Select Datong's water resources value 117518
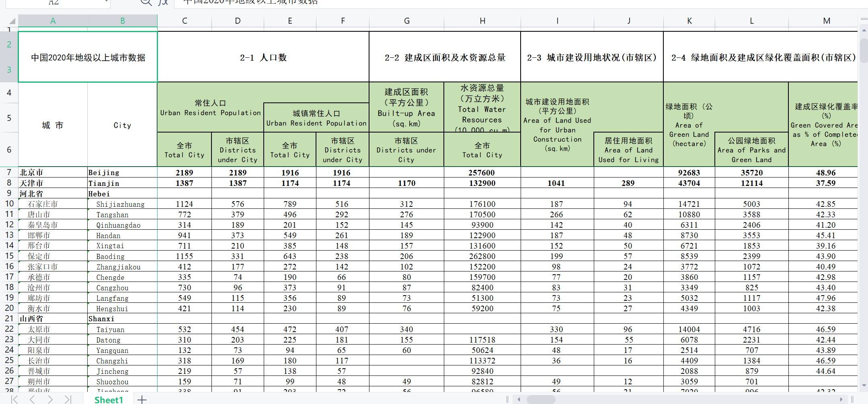The width and height of the screenshot is (868, 404). [482, 340]
